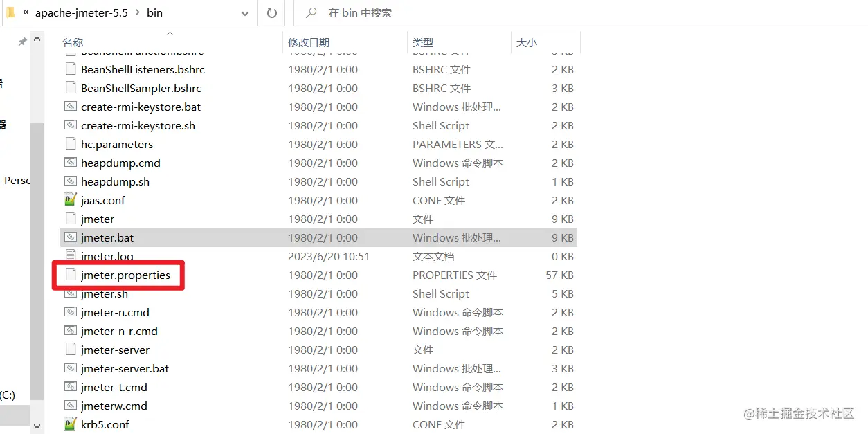Click the jmeter-server file icon
The image size is (868, 434).
[x=69, y=350]
